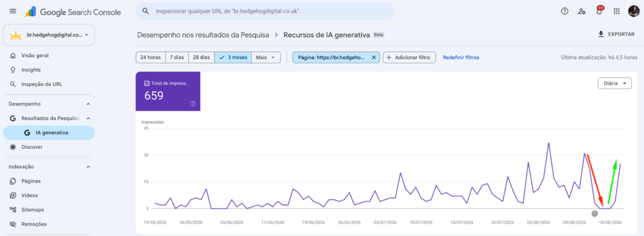Click the Páginas documents icon

point(13,181)
